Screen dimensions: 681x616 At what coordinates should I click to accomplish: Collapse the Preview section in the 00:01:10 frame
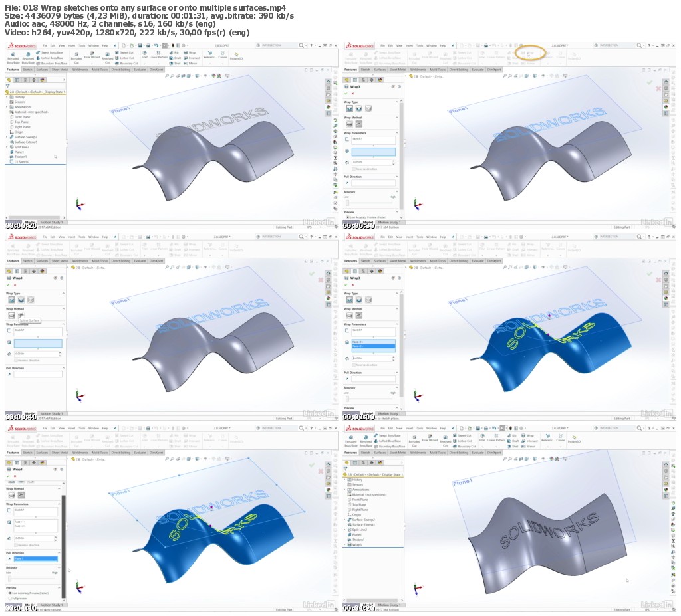pos(59,588)
